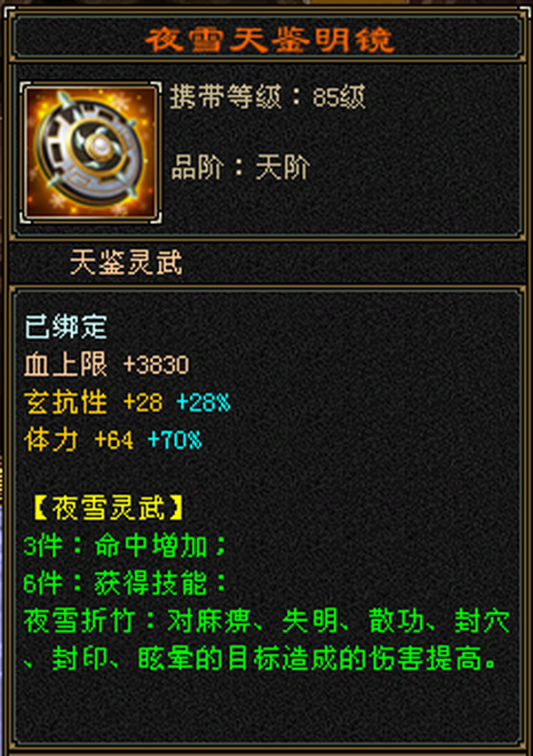Image resolution: width=533 pixels, height=756 pixels.
Task: Click the 体力 +64 stat
Action: pyautogui.click(x=79, y=440)
